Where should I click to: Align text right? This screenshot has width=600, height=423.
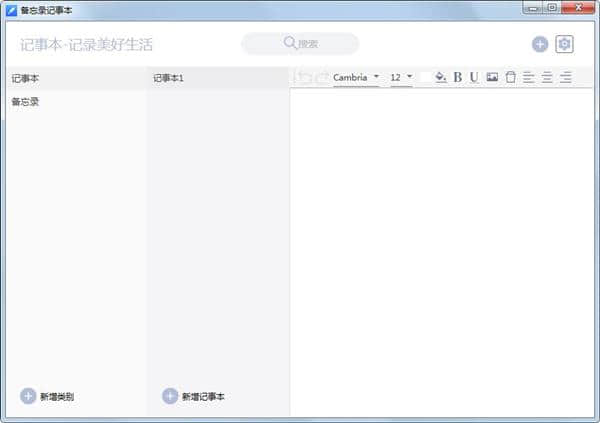[566, 77]
